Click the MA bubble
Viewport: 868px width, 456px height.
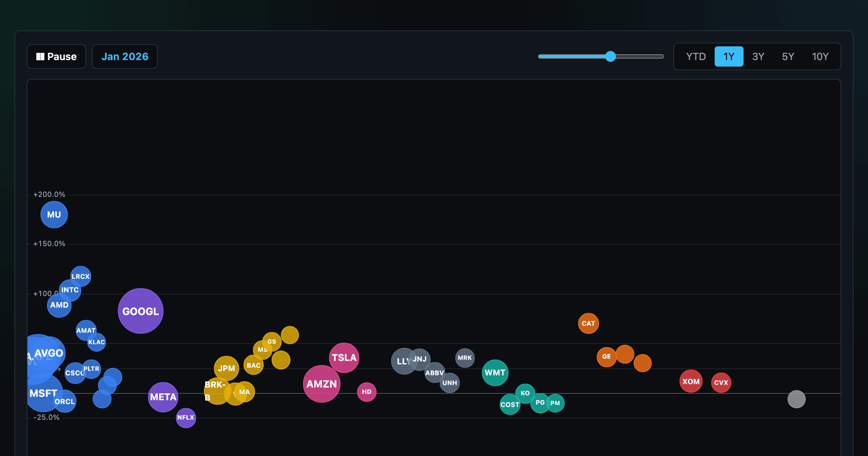coord(244,392)
